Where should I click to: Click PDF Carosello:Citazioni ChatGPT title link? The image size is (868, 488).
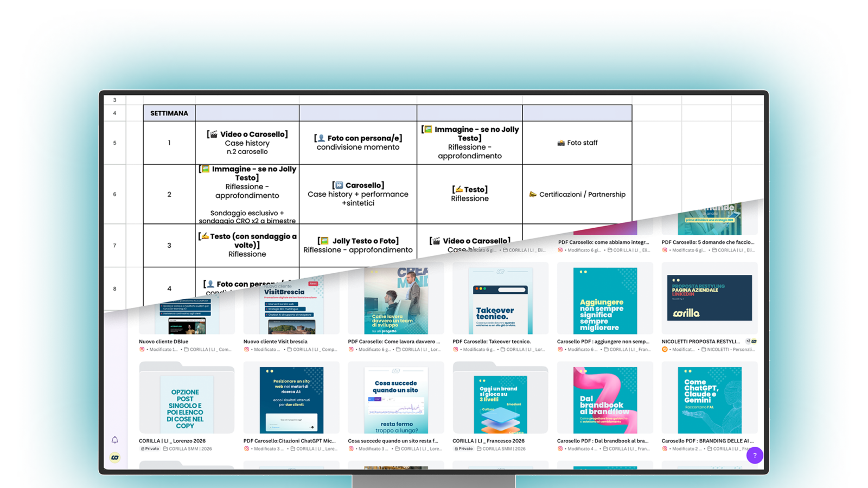[x=289, y=441]
